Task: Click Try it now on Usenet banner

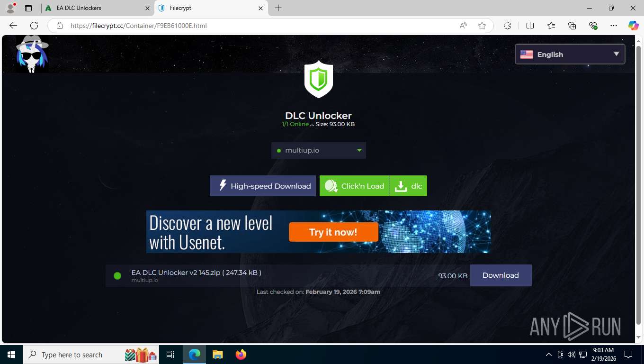Action: pyautogui.click(x=333, y=232)
